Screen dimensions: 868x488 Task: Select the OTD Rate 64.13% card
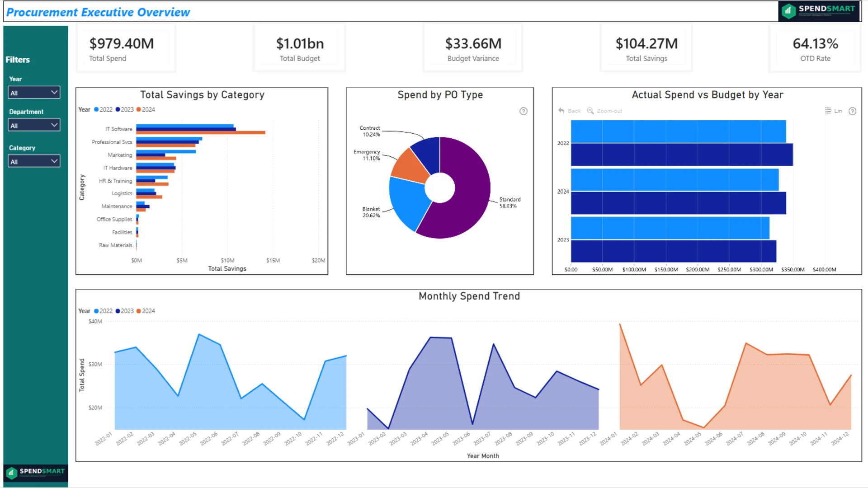click(x=815, y=49)
